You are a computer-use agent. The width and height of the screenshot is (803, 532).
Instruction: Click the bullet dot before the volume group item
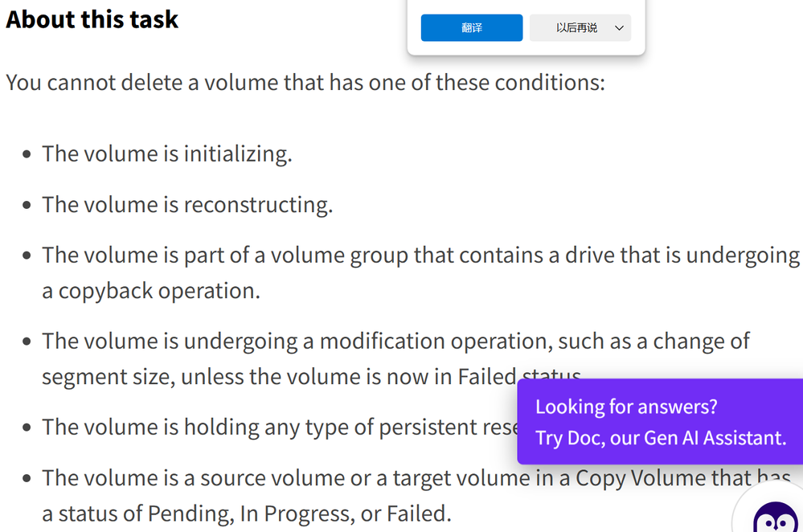[27, 256]
